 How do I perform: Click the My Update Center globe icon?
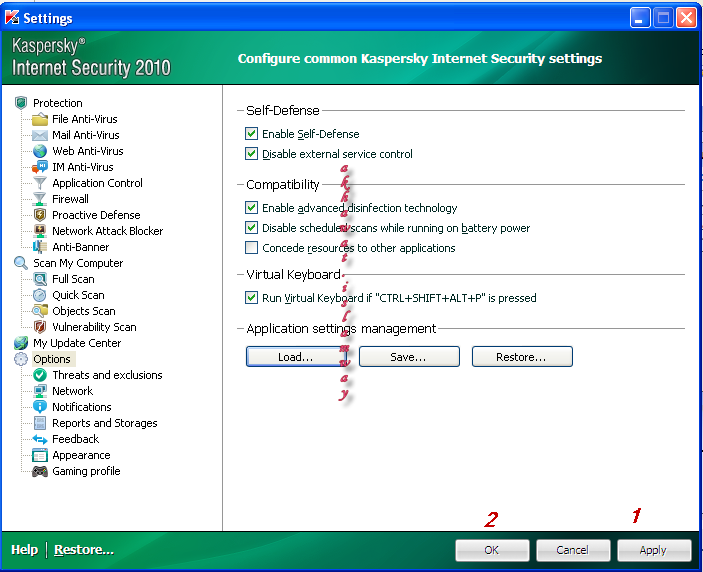click(x=21, y=343)
